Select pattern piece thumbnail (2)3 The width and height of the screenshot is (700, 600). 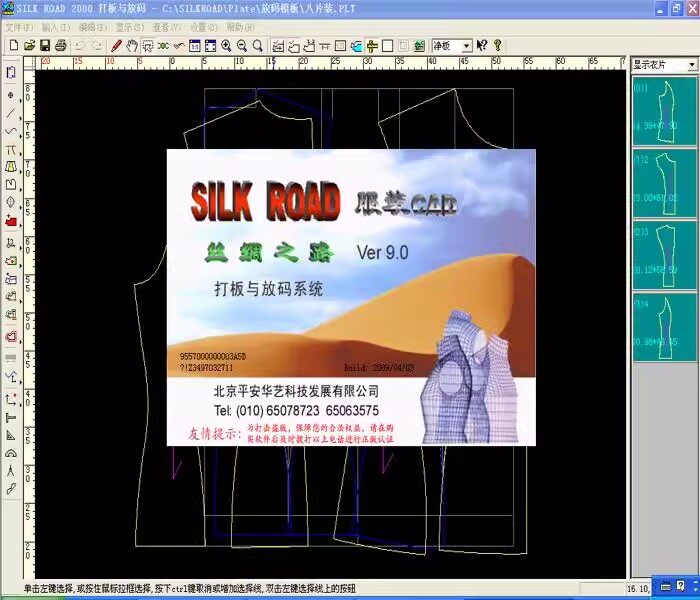(665, 255)
